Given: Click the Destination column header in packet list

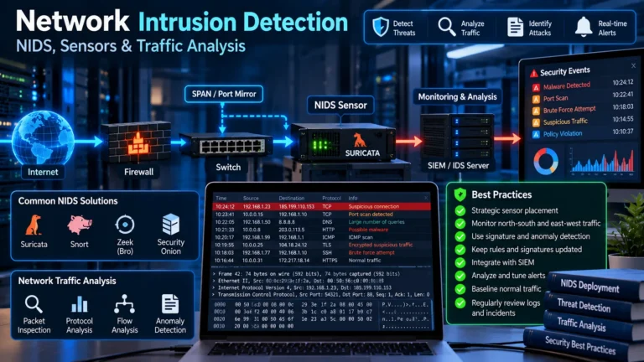Looking at the screenshot, I should point(291,199).
